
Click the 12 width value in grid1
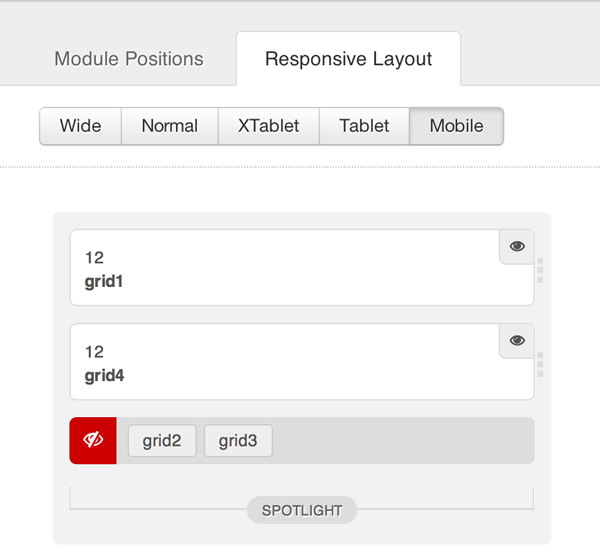pyautogui.click(x=94, y=258)
